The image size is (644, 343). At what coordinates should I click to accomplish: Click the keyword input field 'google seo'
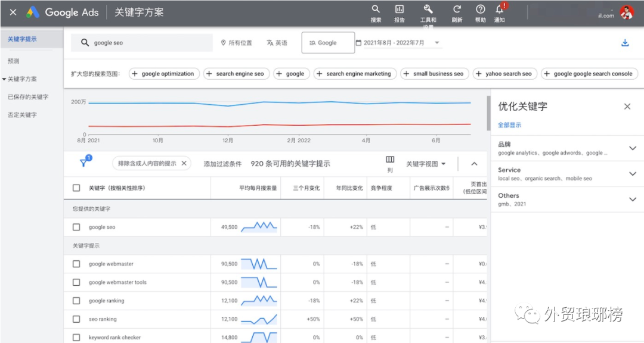click(x=142, y=43)
